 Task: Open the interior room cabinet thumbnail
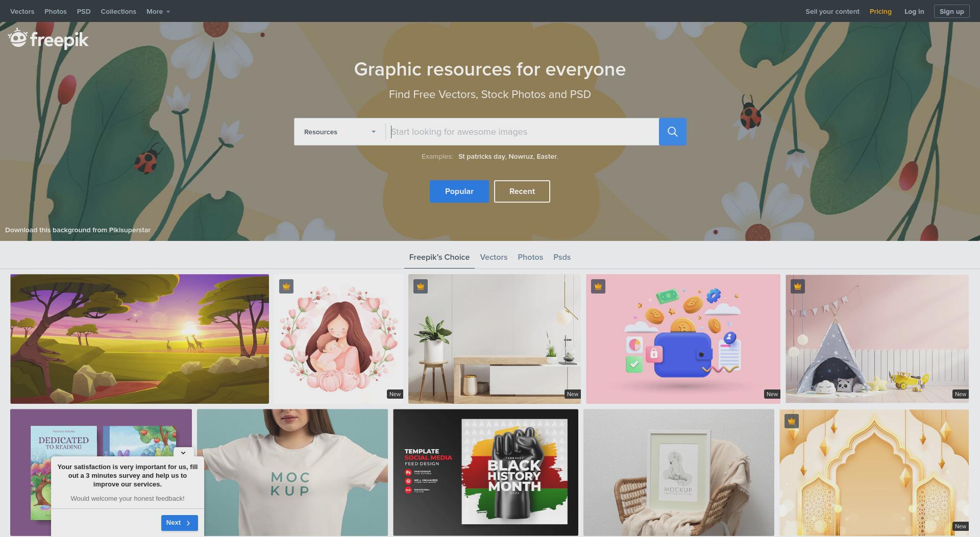(x=495, y=339)
